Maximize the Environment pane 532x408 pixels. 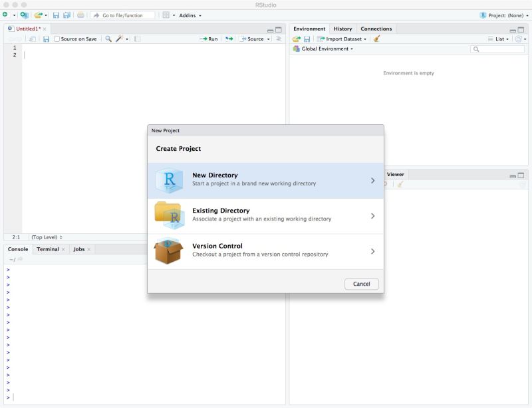click(x=521, y=30)
